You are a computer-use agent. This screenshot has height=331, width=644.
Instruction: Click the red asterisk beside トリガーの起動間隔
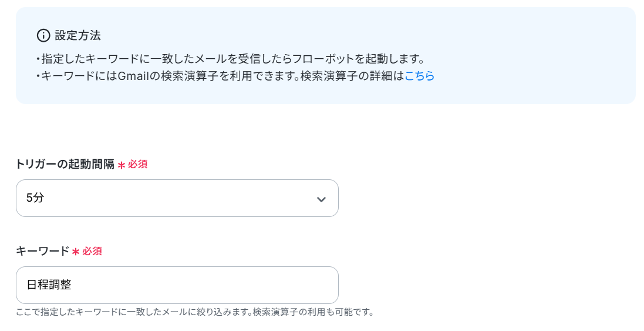tap(122, 165)
